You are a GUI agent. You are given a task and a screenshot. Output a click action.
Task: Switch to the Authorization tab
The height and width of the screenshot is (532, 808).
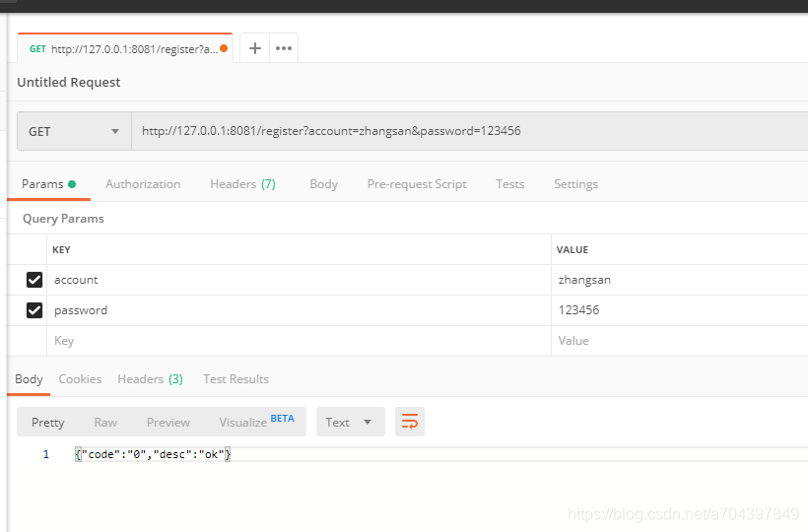(143, 184)
